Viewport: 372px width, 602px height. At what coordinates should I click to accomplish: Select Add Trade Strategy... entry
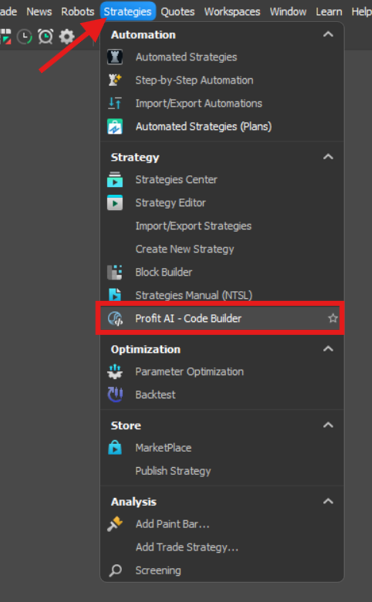tap(222, 547)
